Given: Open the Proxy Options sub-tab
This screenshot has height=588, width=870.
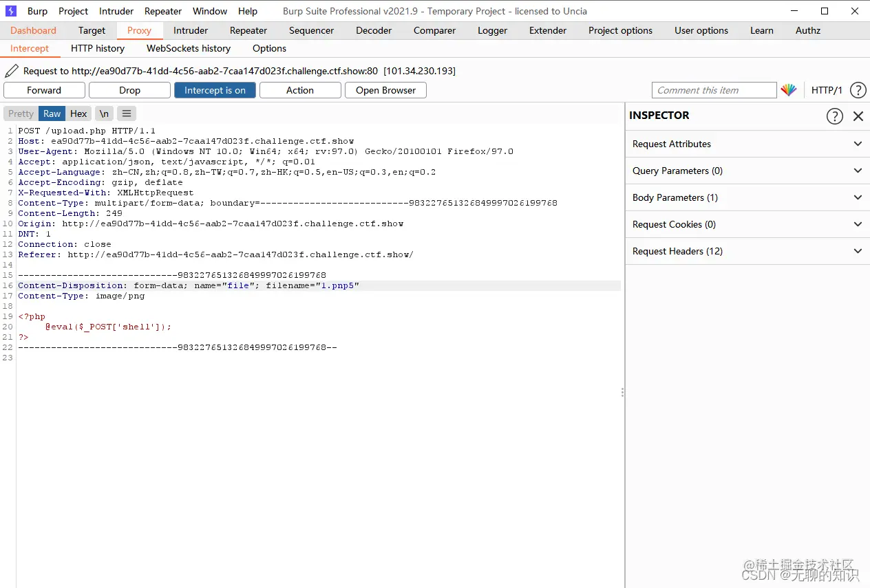Looking at the screenshot, I should click(x=269, y=48).
